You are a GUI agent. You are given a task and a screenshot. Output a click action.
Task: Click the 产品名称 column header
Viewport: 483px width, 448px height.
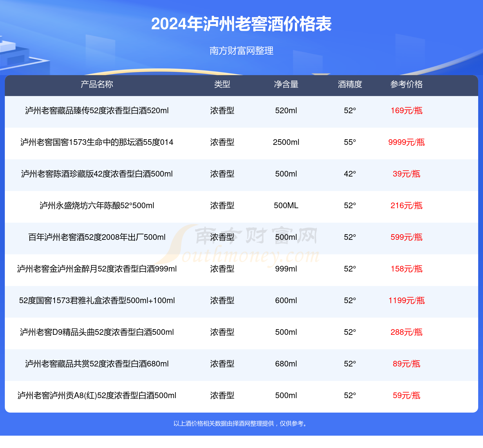97,84
